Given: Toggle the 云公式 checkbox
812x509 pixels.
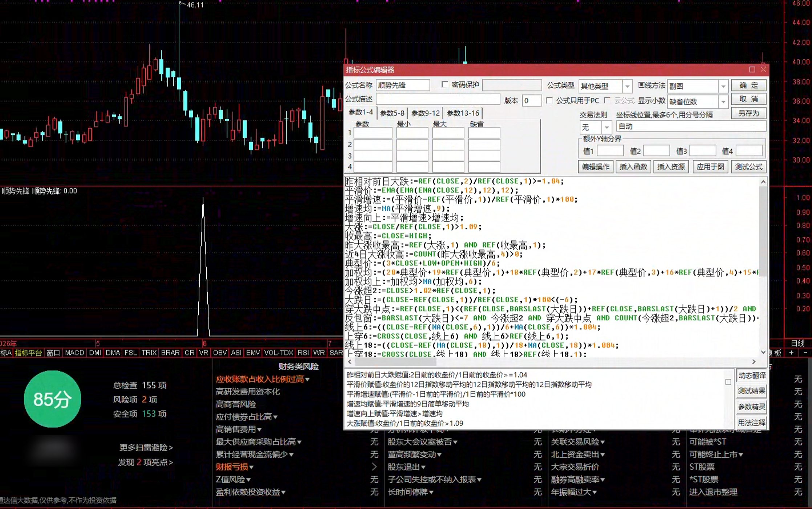Looking at the screenshot, I should tap(607, 101).
